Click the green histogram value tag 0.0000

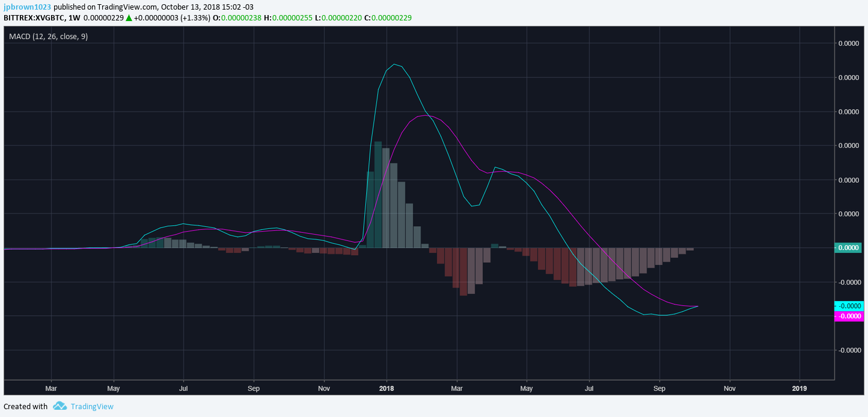[848, 247]
